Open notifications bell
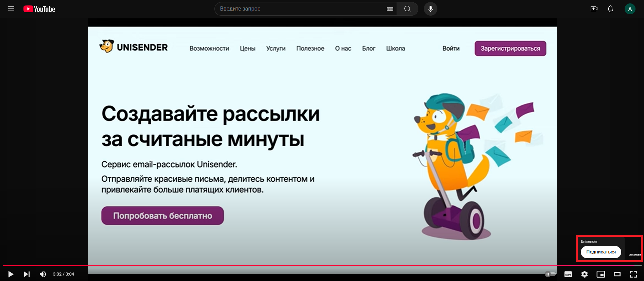Viewport: 644px width, 281px height. coord(610,9)
